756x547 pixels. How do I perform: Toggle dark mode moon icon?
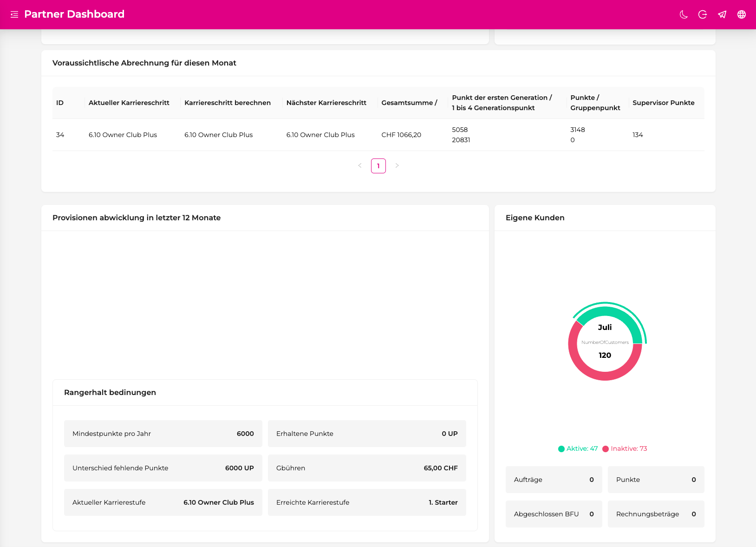point(684,14)
